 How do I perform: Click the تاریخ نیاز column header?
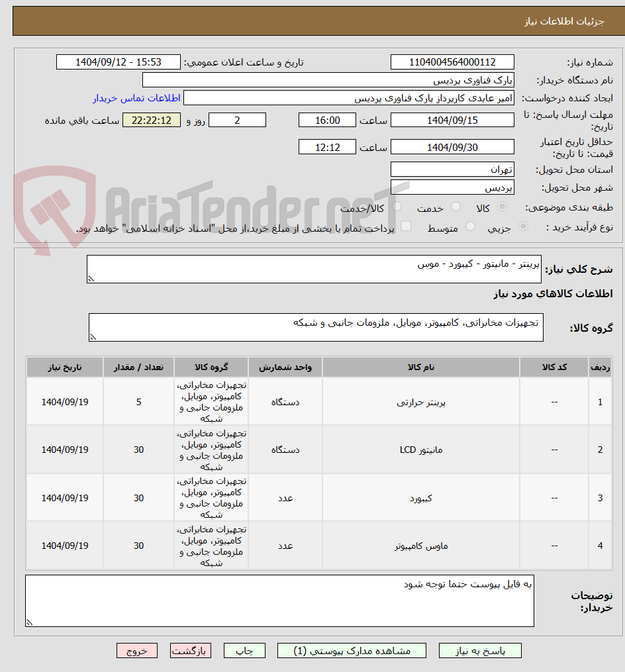[x=65, y=367]
